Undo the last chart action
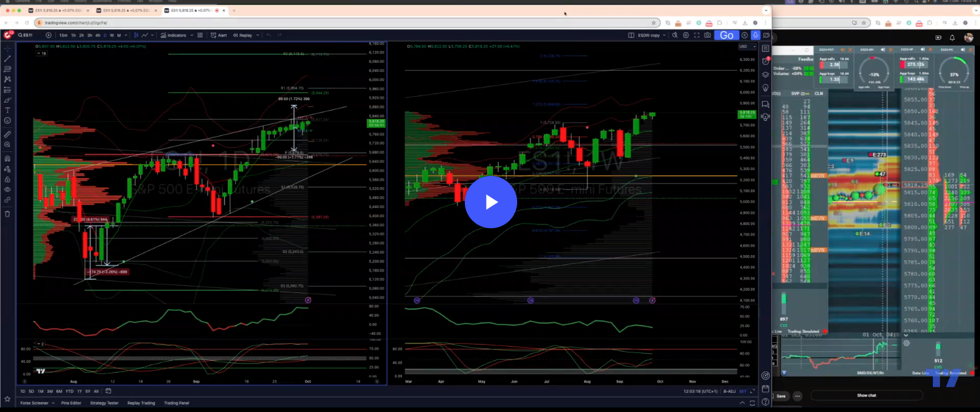The height and width of the screenshot is (412, 980). [x=268, y=35]
